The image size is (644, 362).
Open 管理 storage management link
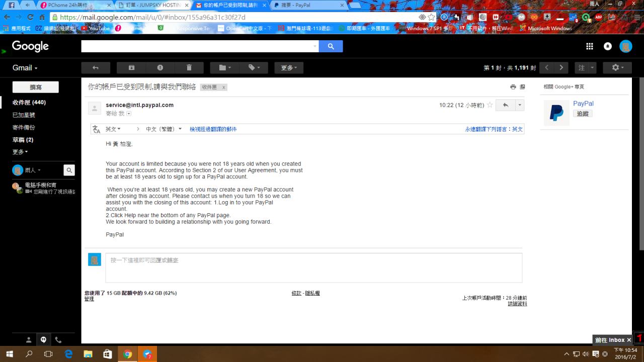click(89, 299)
